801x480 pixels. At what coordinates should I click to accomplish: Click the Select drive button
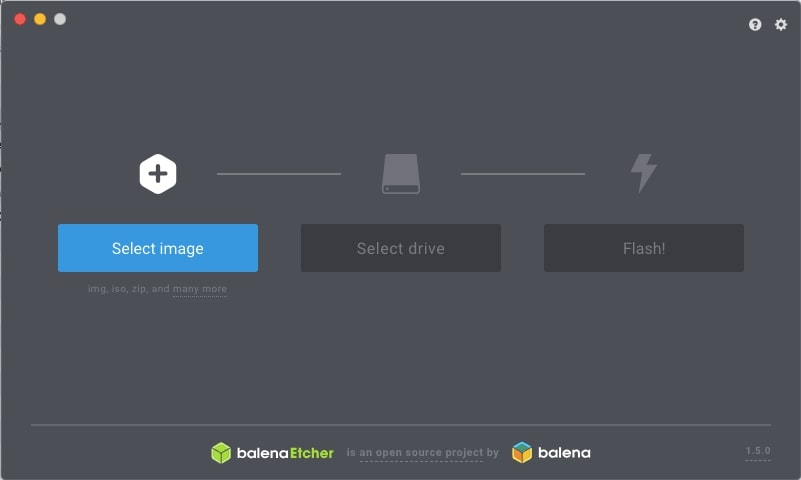click(401, 248)
